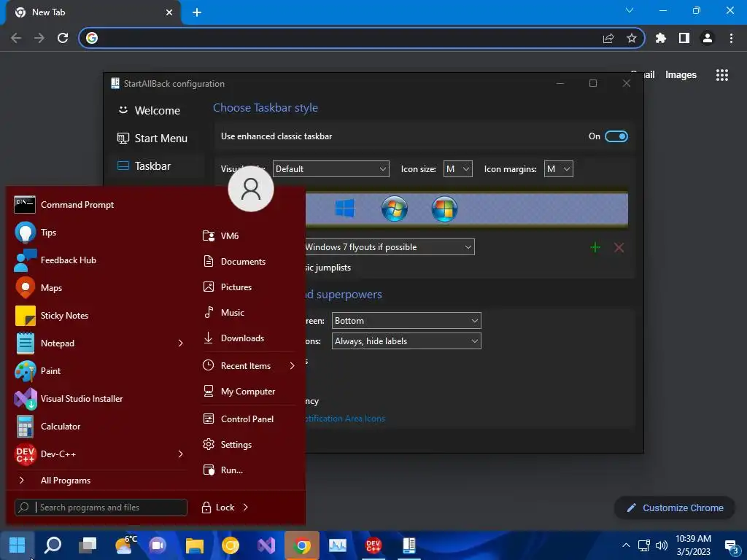Open Google apps grid
747x560 pixels.
pyautogui.click(x=721, y=75)
